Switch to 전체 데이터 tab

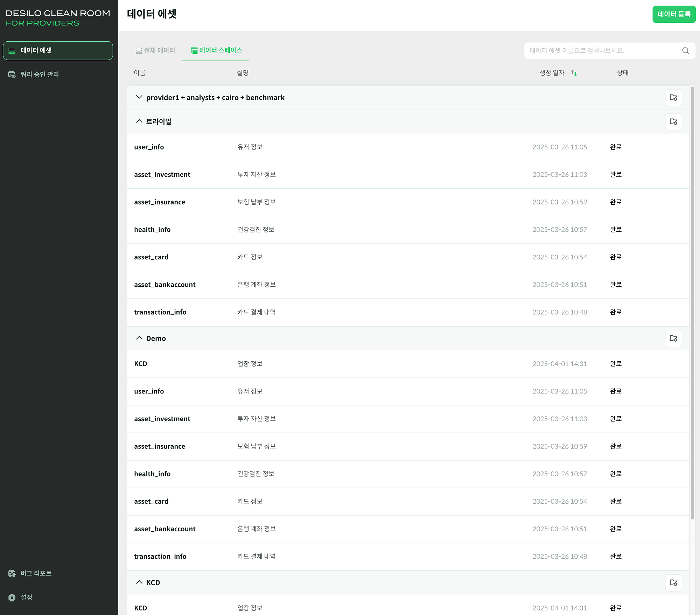point(155,50)
